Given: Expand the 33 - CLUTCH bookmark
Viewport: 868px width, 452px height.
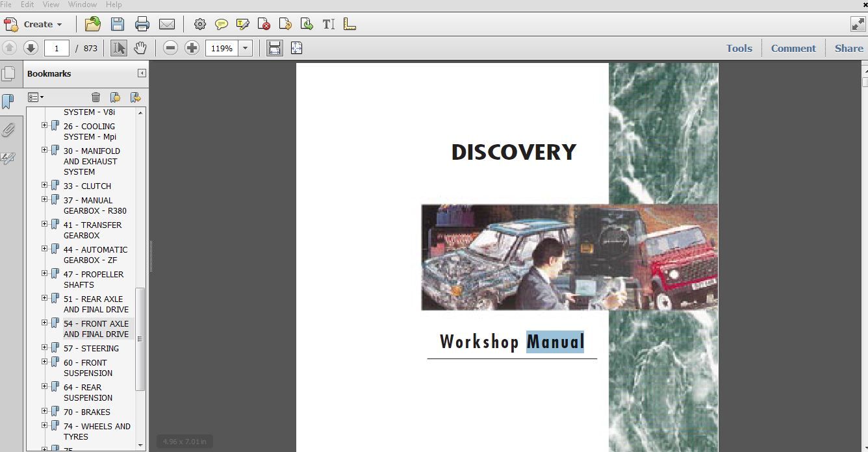Looking at the screenshot, I should point(45,185).
